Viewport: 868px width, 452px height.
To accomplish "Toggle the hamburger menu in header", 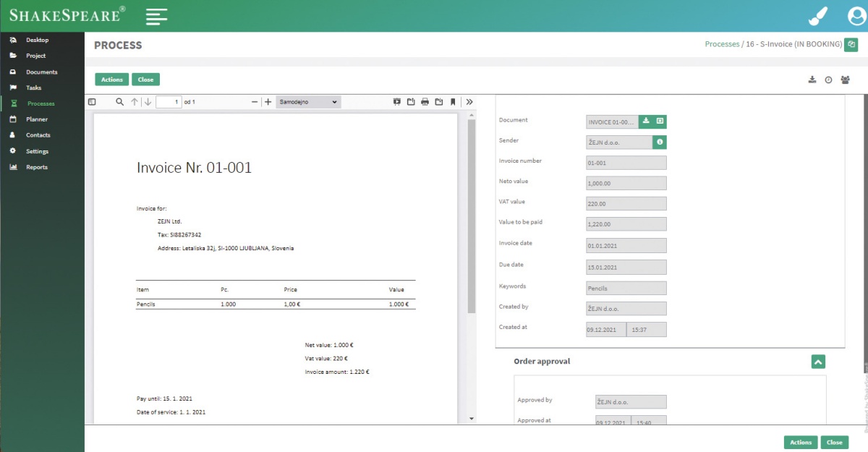I will 156,16.
